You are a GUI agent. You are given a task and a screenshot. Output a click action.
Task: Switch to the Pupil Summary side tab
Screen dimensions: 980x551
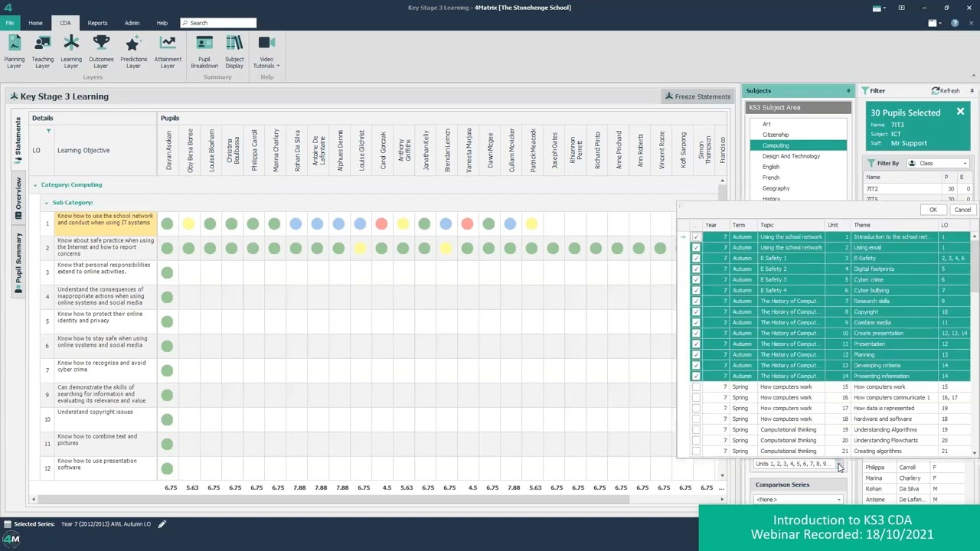(19, 263)
